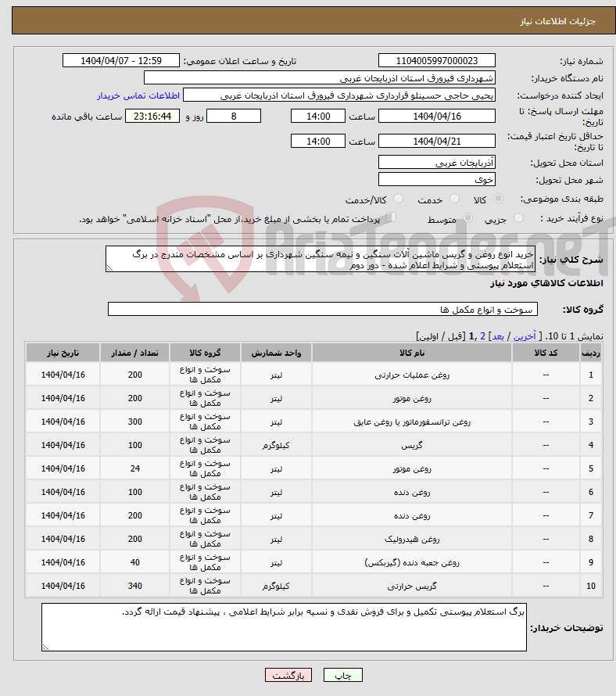The width and height of the screenshot is (616, 696).
Task: Click روغن هیدرولیک item name
Action: [412, 540]
